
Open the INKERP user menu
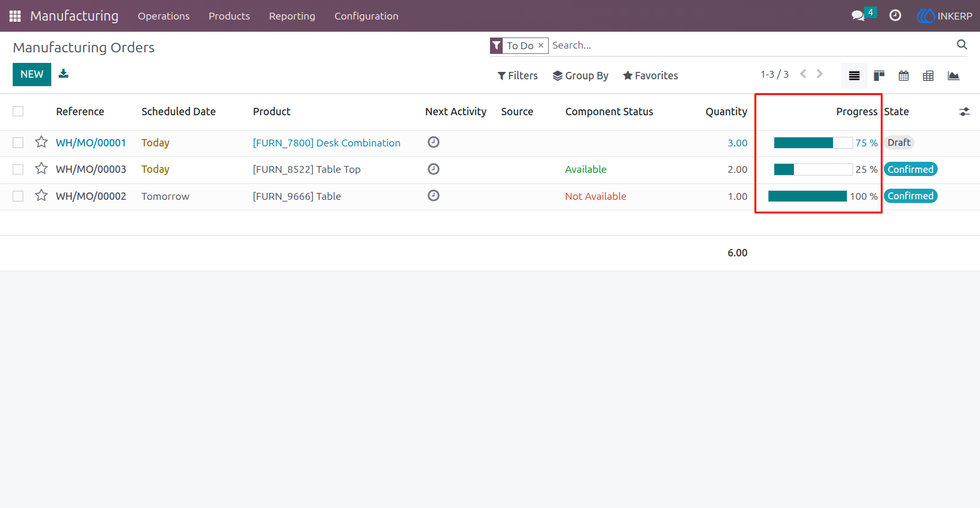[945, 16]
